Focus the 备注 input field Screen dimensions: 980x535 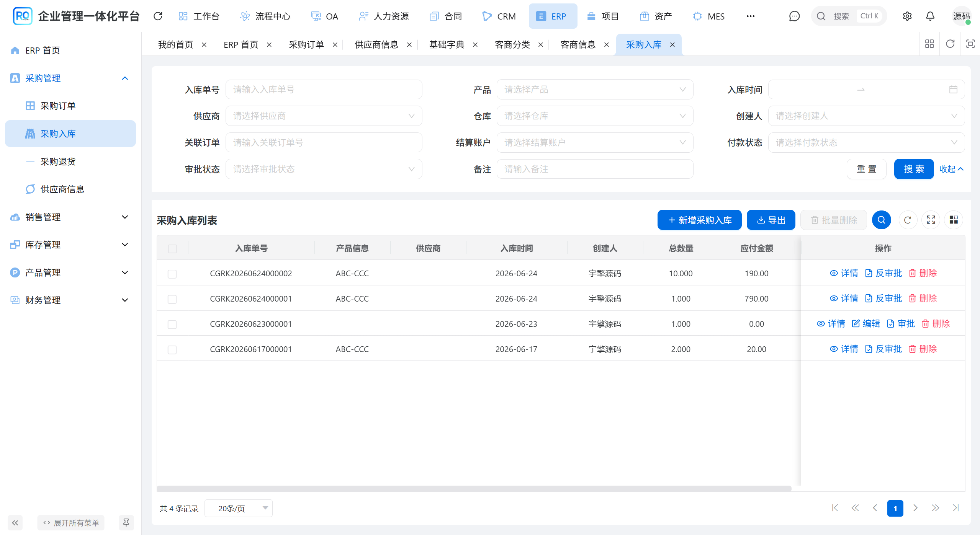tap(595, 169)
